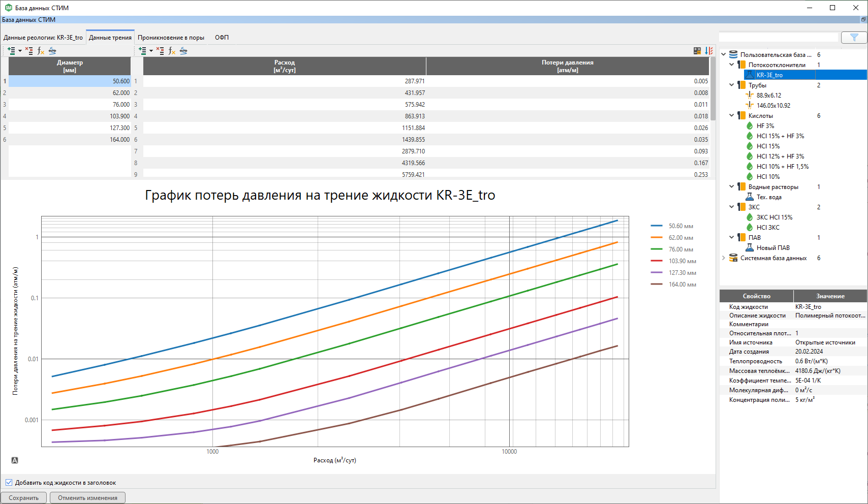Click the Кислоты folder icon
This screenshot has height=504, width=868.
(x=741, y=115)
